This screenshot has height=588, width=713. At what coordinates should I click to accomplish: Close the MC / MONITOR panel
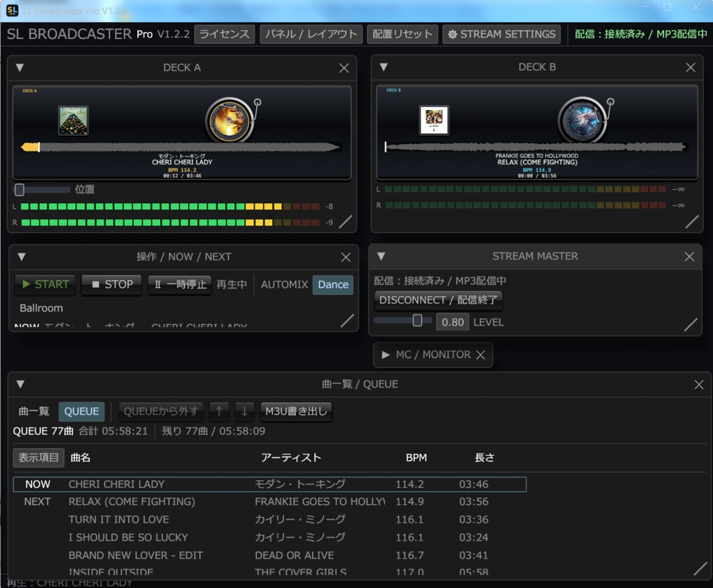tap(480, 355)
